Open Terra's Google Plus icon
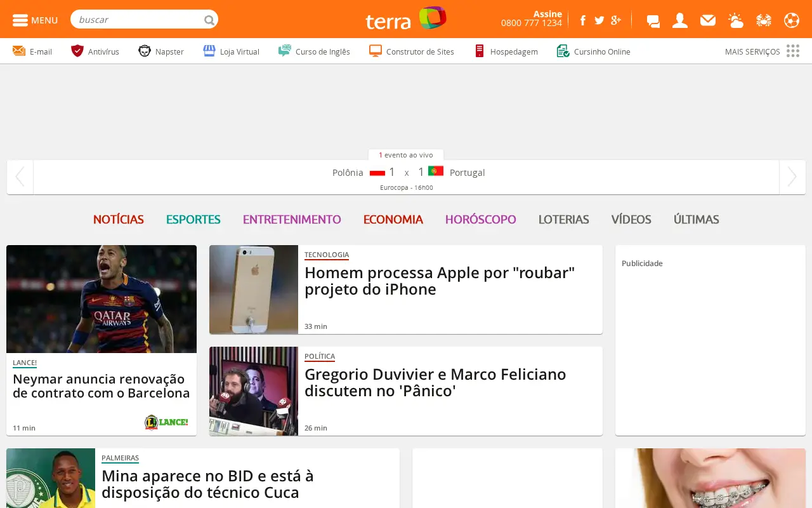 point(616,20)
